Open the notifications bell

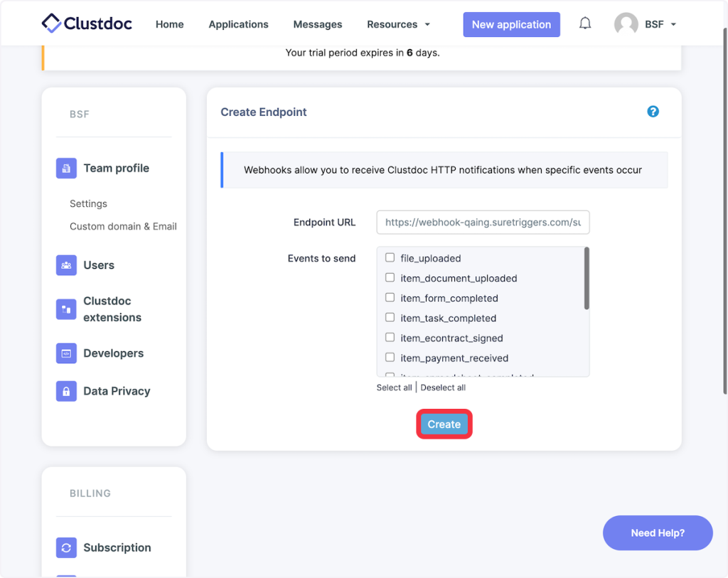pyautogui.click(x=585, y=23)
